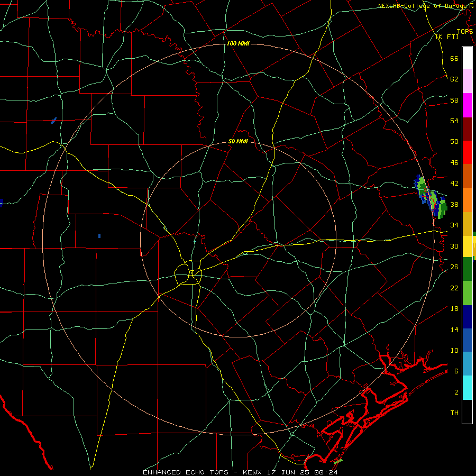Viewport: 476px width, 476px height.
Task: Click the 'TOPS' legend heading
Action: coord(465,31)
